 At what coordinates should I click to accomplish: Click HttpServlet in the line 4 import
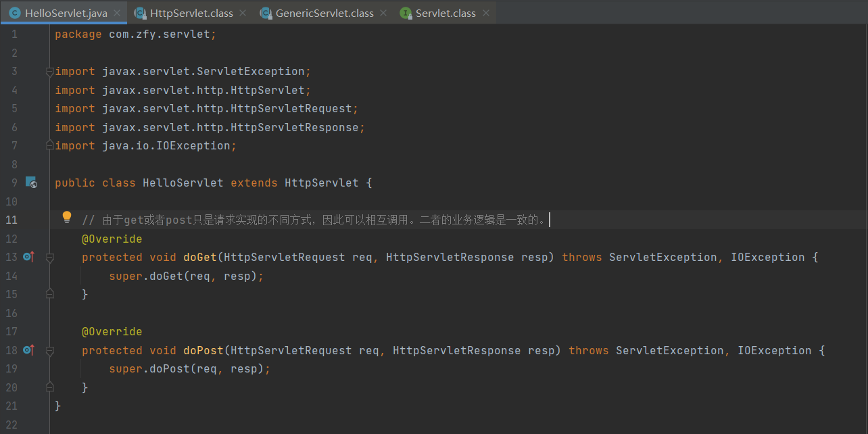click(x=268, y=90)
